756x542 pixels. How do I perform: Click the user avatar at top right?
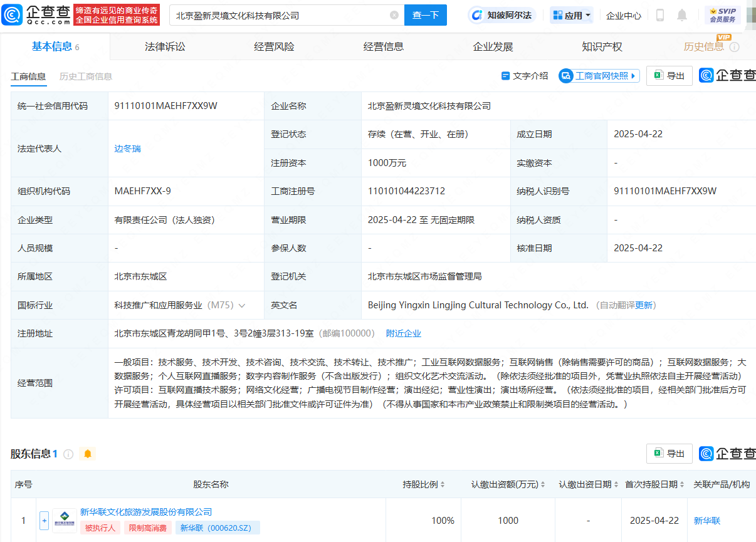pos(751,15)
